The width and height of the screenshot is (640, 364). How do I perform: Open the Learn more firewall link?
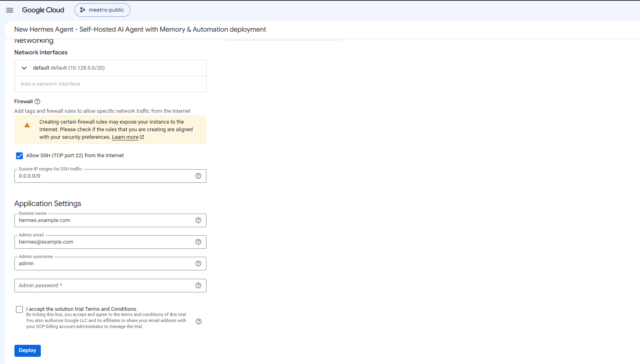125,137
